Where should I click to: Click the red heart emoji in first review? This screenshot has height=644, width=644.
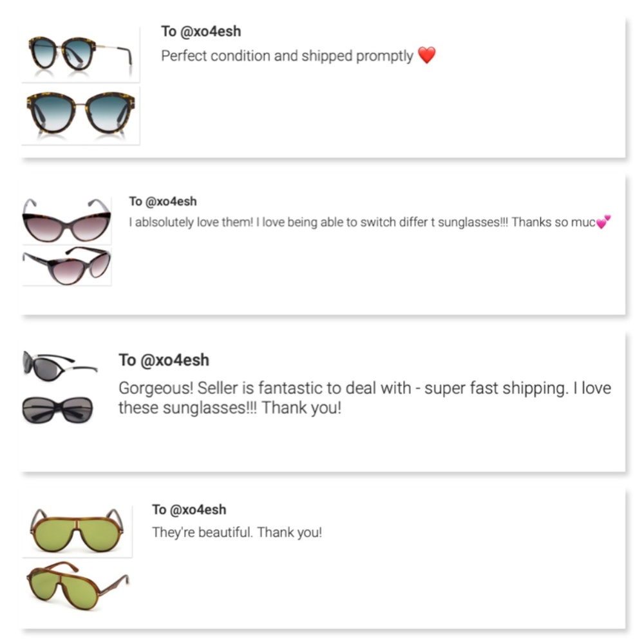pyautogui.click(x=426, y=56)
